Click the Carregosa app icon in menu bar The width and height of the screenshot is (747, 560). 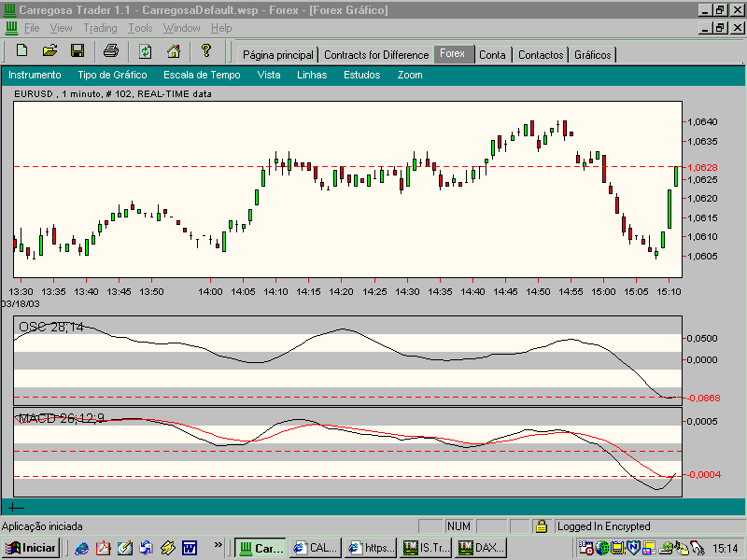pyautogui.click(x=11, y=28)
